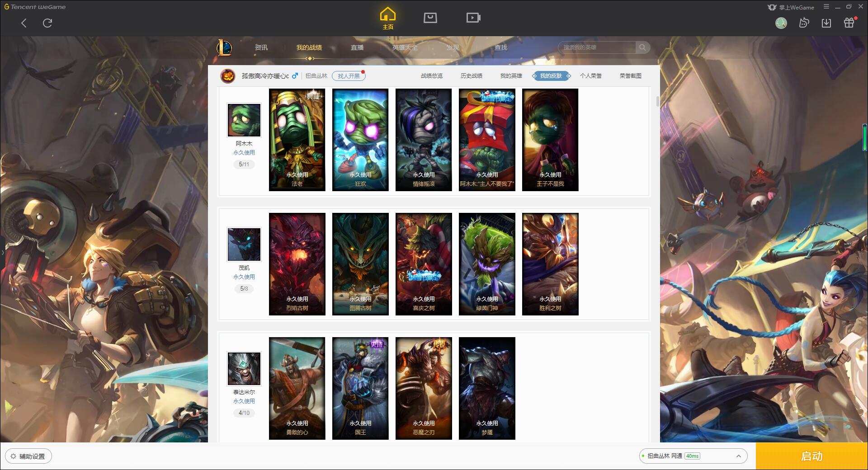Open the 图腾古树 skin card

pyautogui.click(x=360, y=264)
